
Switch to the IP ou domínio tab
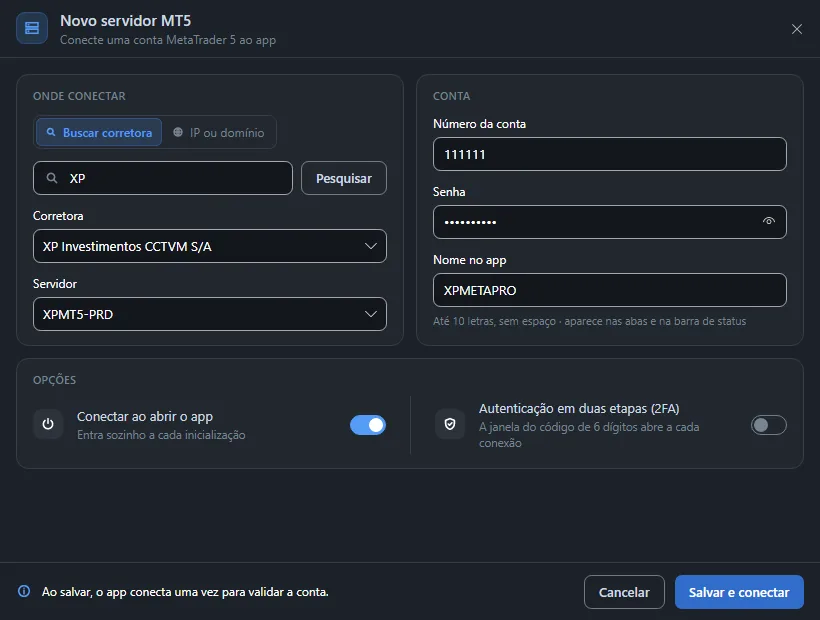click(x=219, y=133)
